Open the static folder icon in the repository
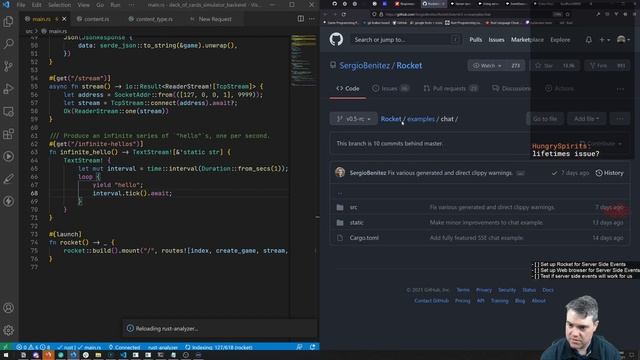Viewport: 640px width, 360px height. pos(340,222)
